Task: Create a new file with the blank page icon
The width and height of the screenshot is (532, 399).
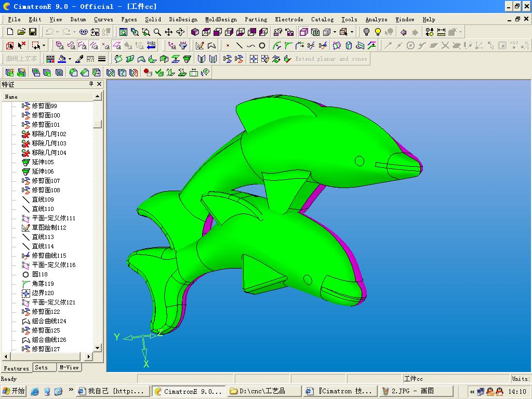Action: (10, 32)
